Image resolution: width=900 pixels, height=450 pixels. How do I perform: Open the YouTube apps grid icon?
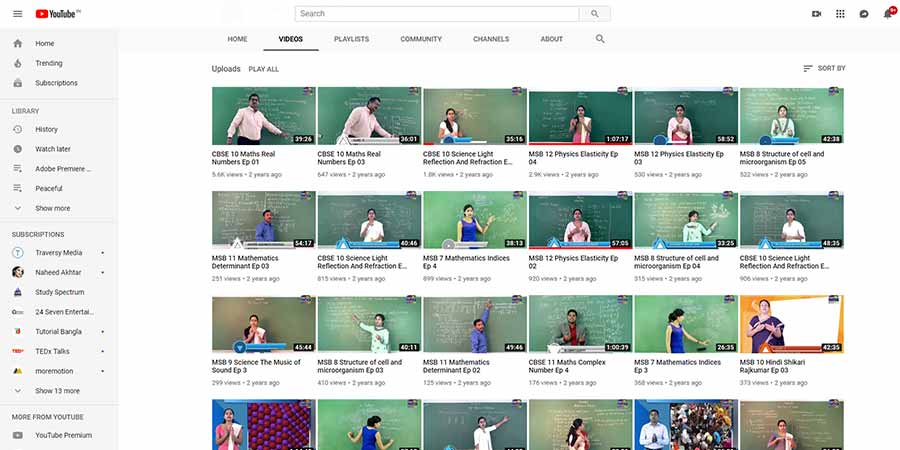pyautogui.click(x=840, y=14)
